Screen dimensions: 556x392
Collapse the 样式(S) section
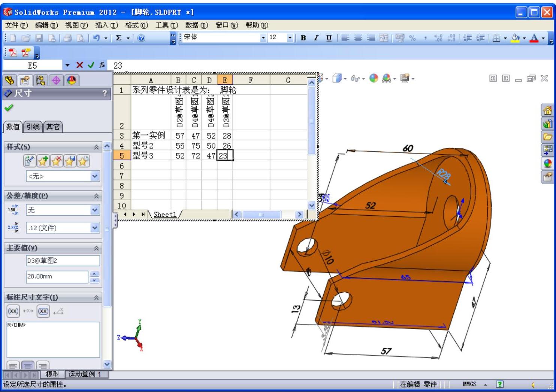(x=96, y=147)
